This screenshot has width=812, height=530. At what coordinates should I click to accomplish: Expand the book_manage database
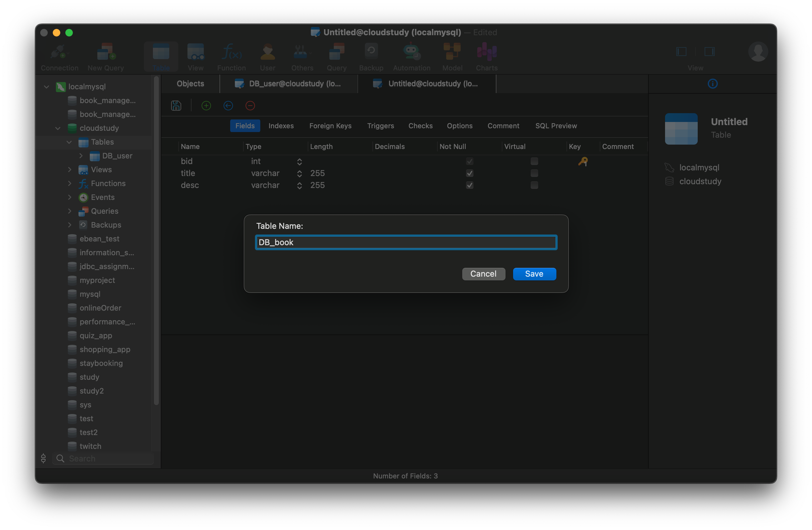[108, 100]
